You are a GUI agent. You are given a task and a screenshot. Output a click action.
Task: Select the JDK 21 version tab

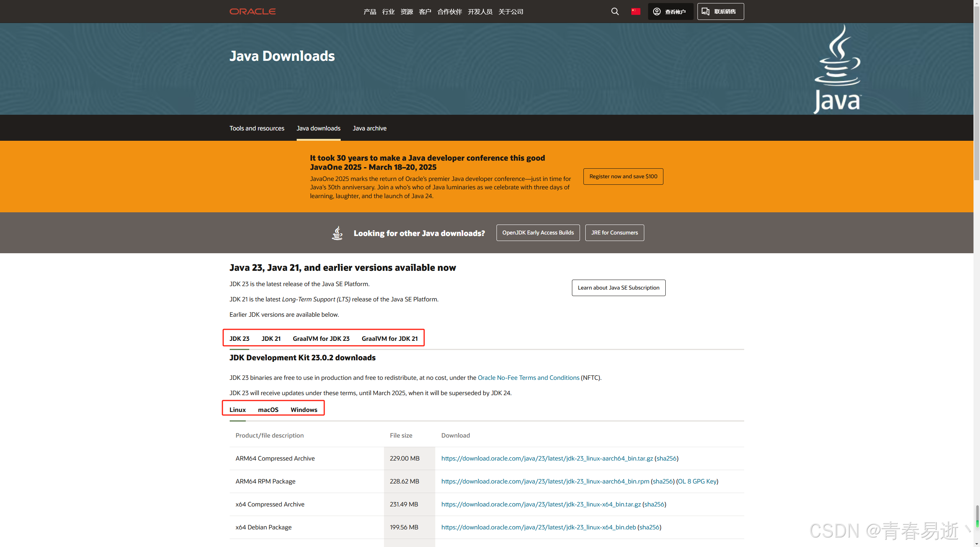coord(271,338)
